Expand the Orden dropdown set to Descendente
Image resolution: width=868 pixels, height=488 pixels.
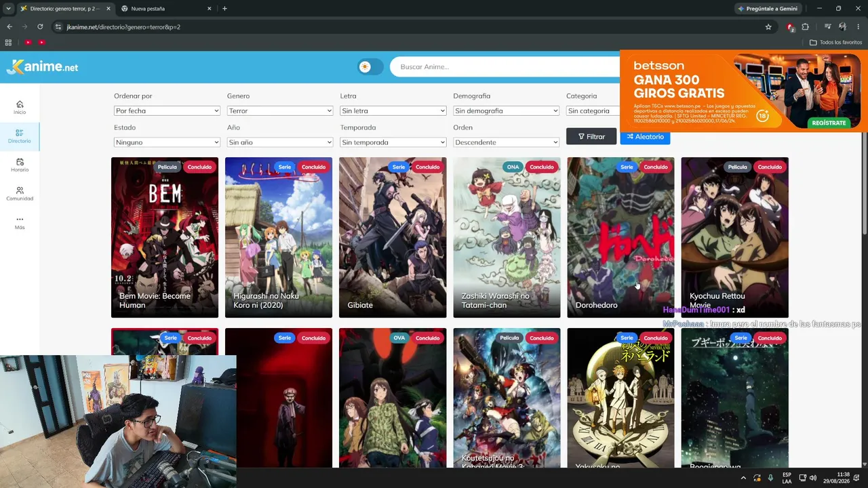pyautogui.click(x=507, y=142)
